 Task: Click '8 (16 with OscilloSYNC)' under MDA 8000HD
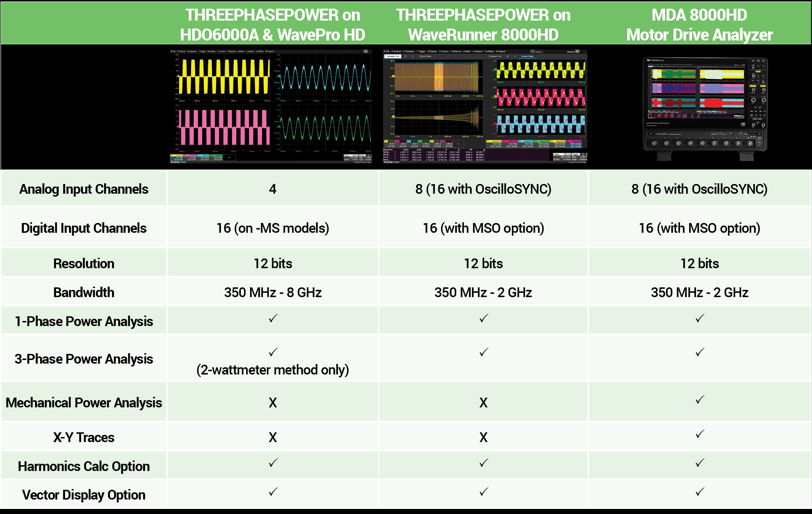700,189
